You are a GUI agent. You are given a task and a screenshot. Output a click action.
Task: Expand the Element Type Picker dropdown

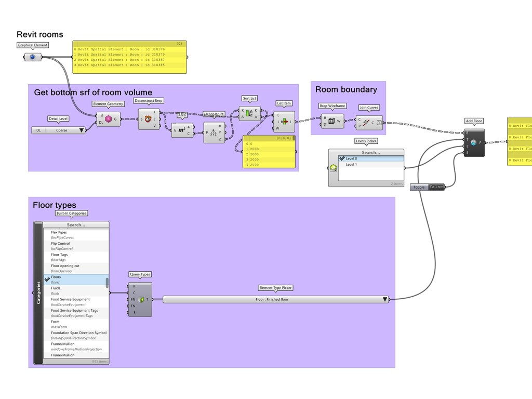[x=385, y=299]
